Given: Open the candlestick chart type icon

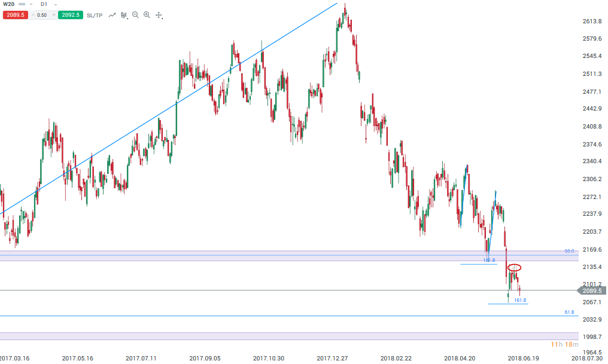Looking at the screenshot, I should pyautogui.click(x=124, y=15).
